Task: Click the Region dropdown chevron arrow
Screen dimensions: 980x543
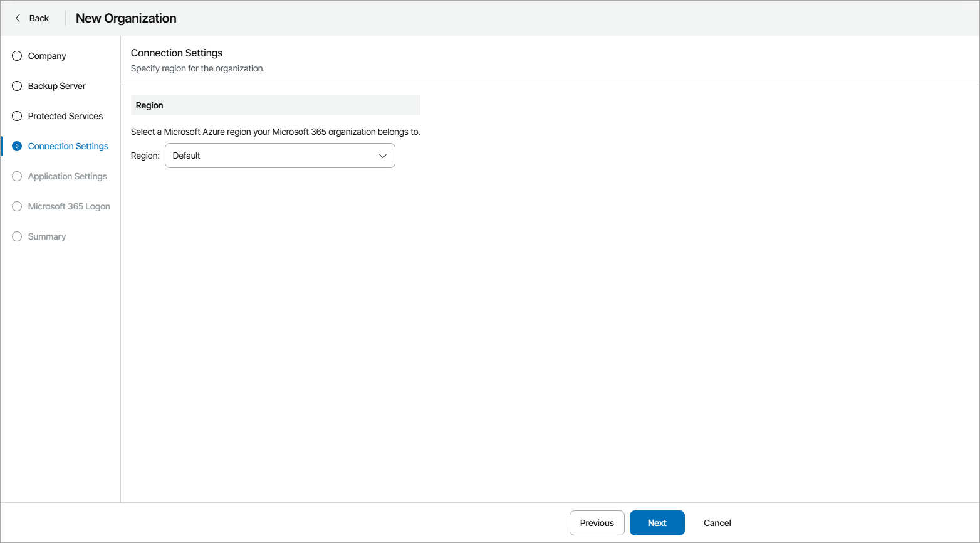Action: 382,156
